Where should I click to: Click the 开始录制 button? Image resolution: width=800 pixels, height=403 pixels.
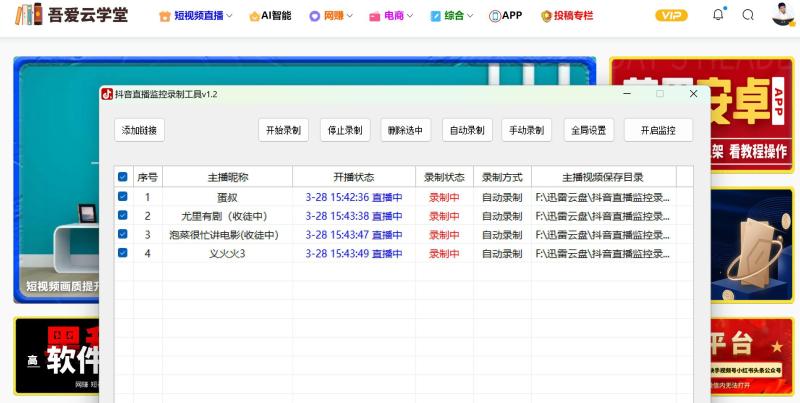pos(284,130)
